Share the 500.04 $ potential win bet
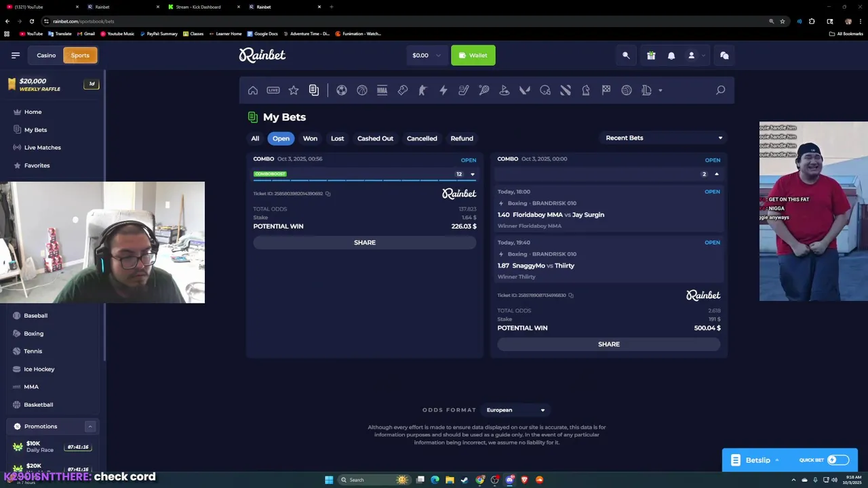This screenshot has width=868, height=488. [609, 344]
